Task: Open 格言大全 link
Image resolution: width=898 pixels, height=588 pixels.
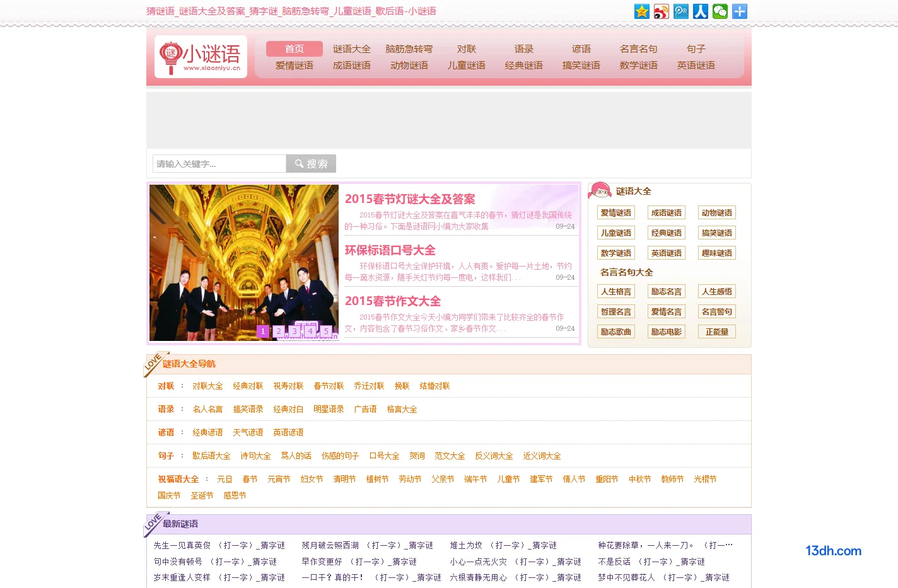Action: [x=402, y=410]
